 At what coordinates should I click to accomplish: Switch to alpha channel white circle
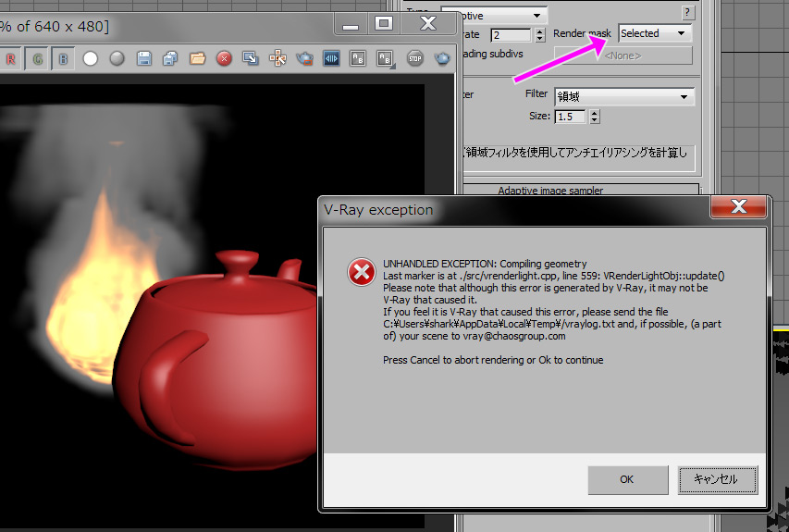pos(91,58)
